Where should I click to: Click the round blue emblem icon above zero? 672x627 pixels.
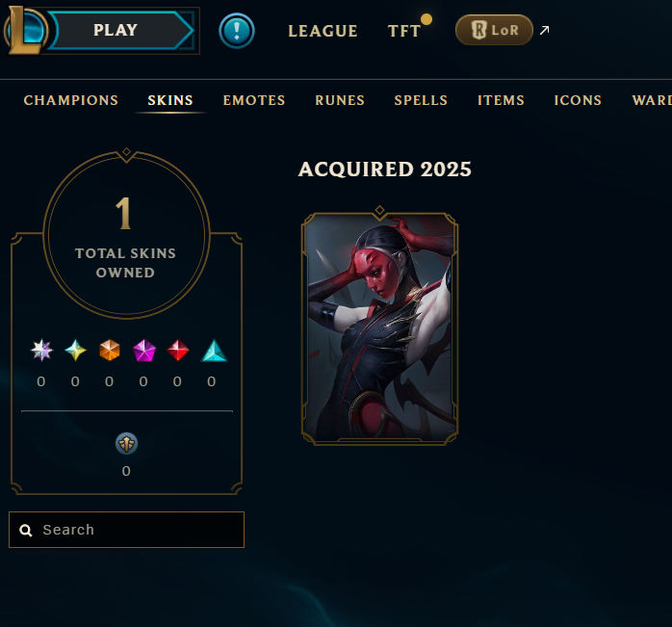point(126,443)
